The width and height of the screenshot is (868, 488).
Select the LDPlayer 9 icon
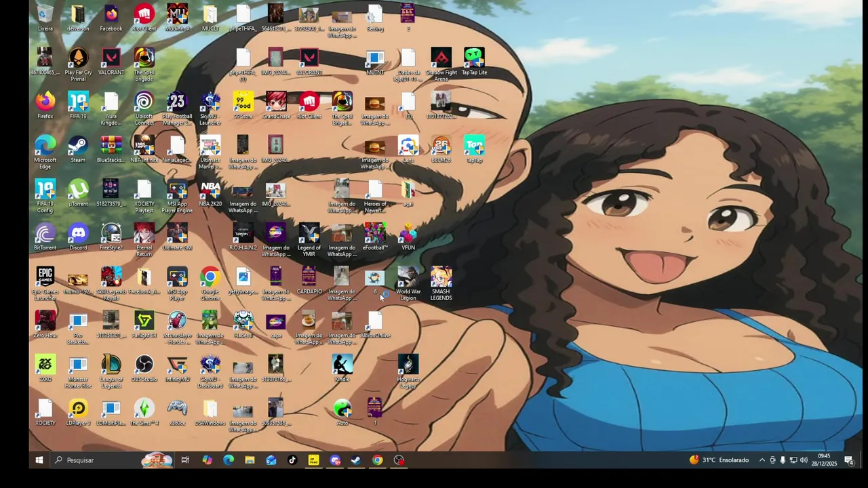(78, 413)
